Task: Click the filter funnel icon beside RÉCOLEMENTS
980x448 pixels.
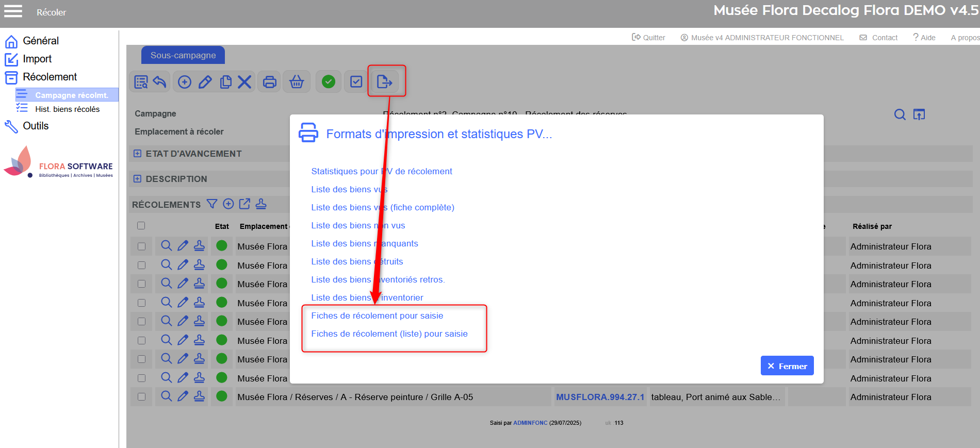Action: [x=212, y=204]
